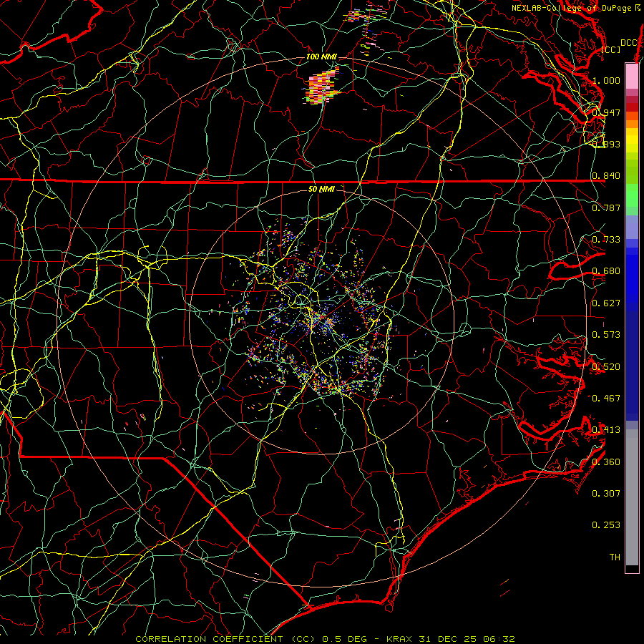Click the 100 NMI range ring label
The height and width of the screenshot is (644, 644).
click(321, 57)
